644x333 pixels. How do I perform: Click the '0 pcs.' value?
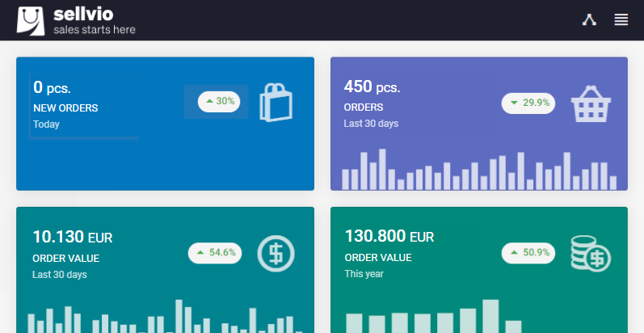pos(52,87)
